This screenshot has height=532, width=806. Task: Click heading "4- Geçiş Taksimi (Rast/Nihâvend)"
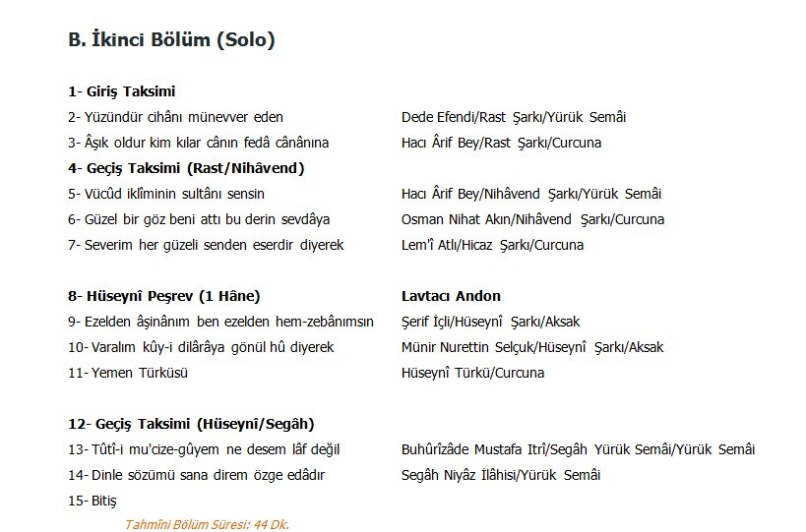[187, 168]
